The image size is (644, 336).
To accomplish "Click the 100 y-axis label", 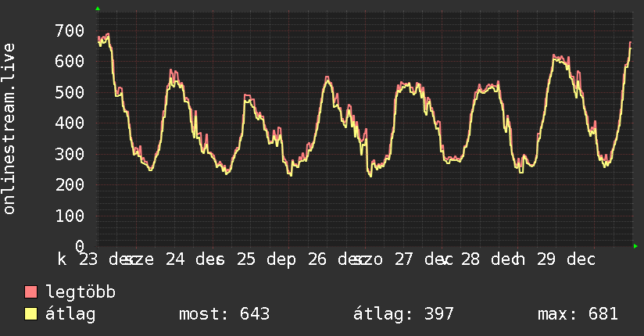I will [70, 216].
